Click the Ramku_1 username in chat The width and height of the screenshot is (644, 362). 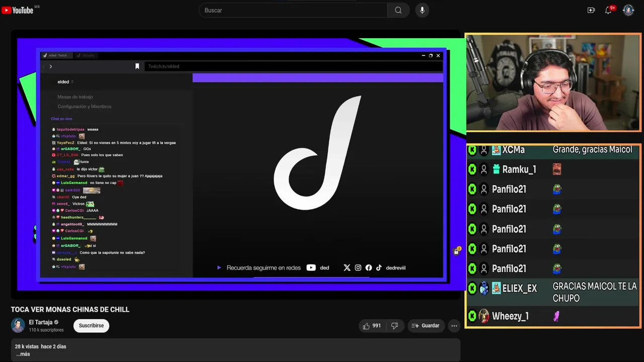point(519,169)
